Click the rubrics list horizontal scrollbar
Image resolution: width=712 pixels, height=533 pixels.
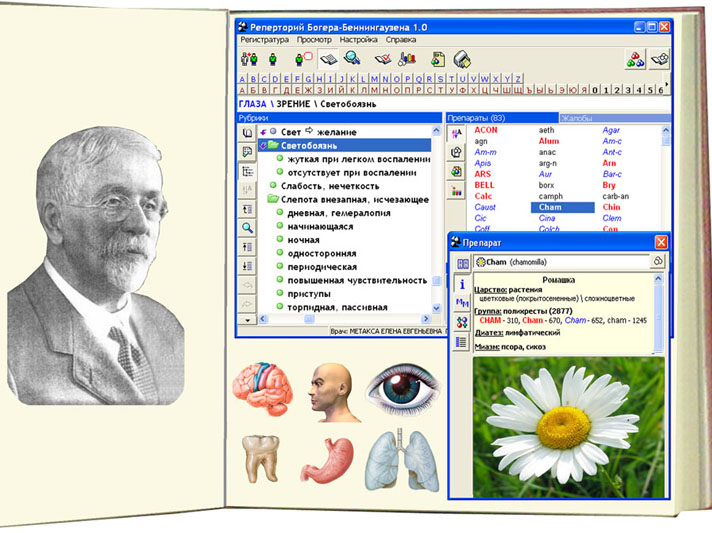point(345,319)
